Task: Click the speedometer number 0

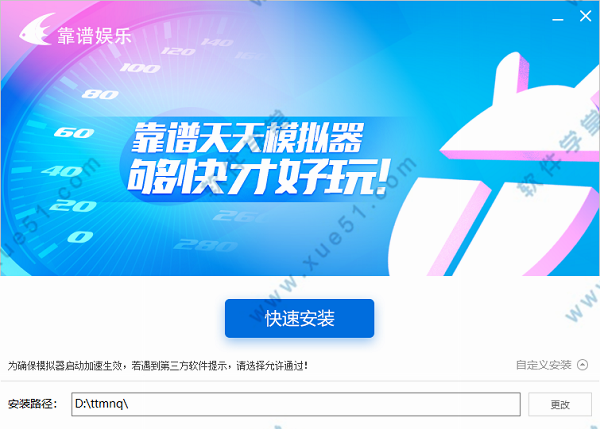Action: pos(80,237)
